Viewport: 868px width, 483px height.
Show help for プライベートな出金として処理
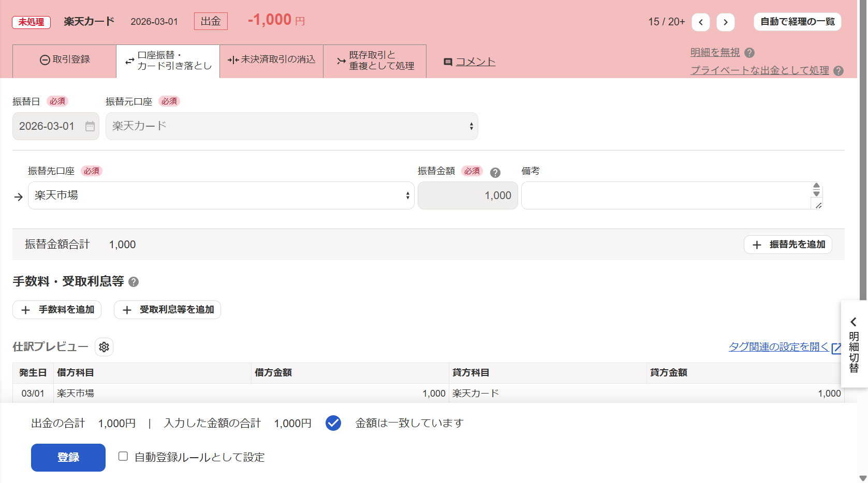[x=838, y=71]
